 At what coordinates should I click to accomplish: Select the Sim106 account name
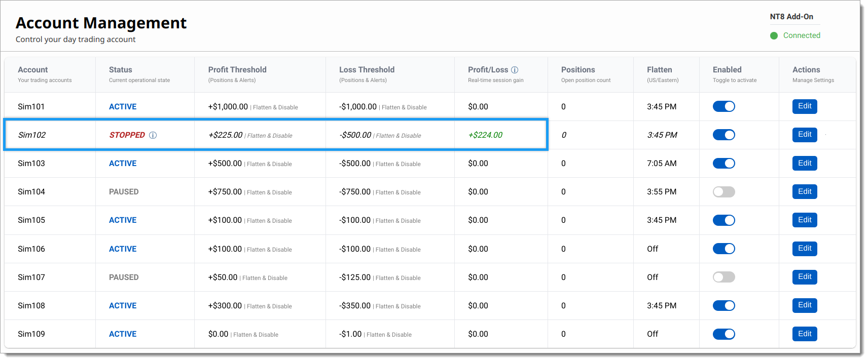(31, 249)
